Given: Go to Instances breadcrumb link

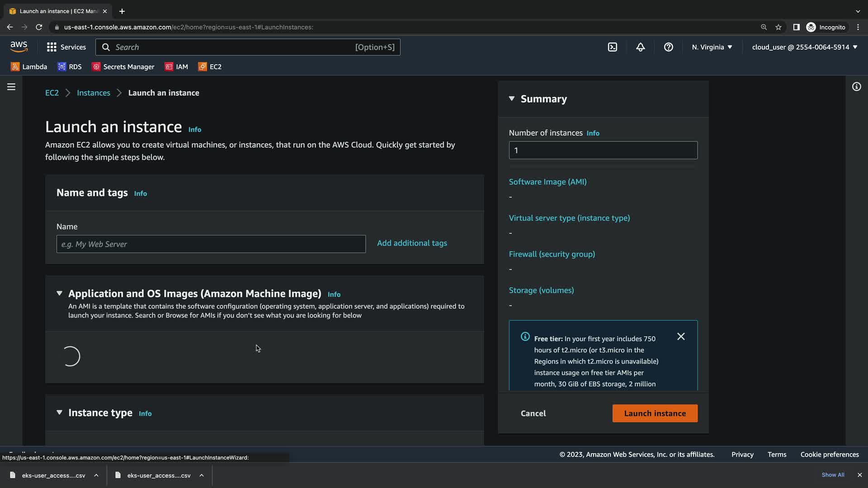Looking at the screenshot, I should (x=93, y=93).
